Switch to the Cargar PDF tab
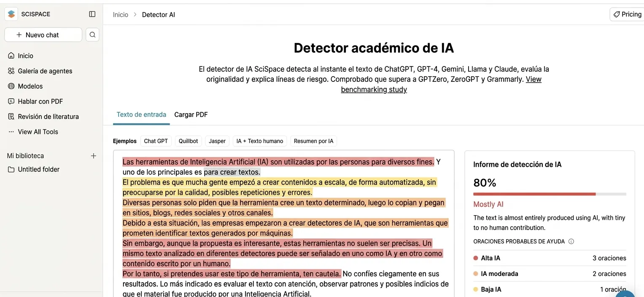The height and width of the screenshot is (297, 644). click(191, 114)
